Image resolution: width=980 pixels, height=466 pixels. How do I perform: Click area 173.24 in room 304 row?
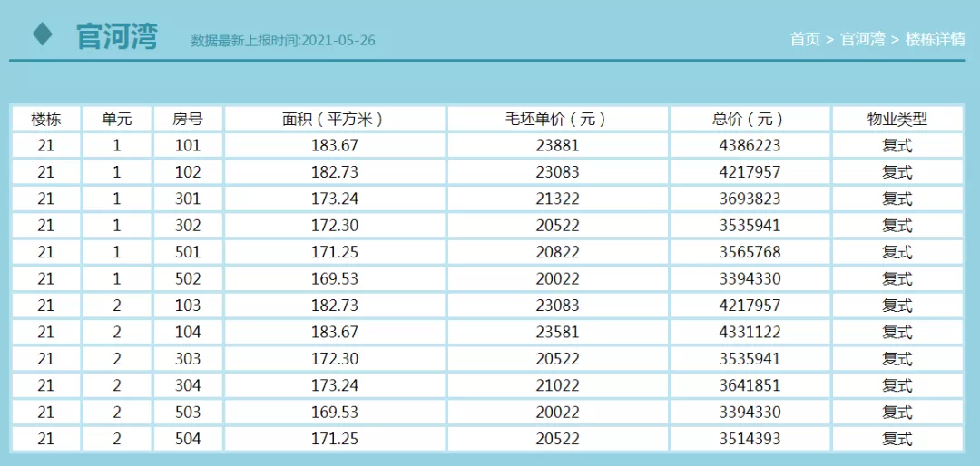[x=335, y=386]
